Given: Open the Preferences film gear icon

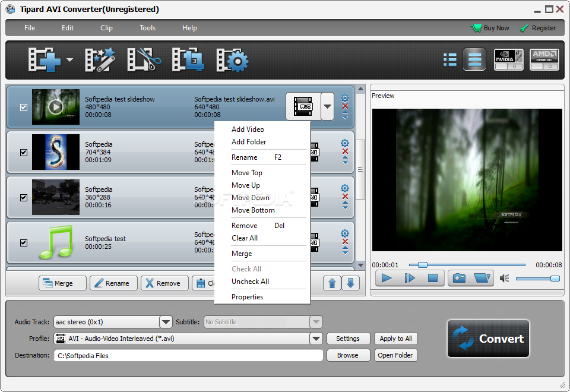Looking at the screenshot, I should point(232,59).
